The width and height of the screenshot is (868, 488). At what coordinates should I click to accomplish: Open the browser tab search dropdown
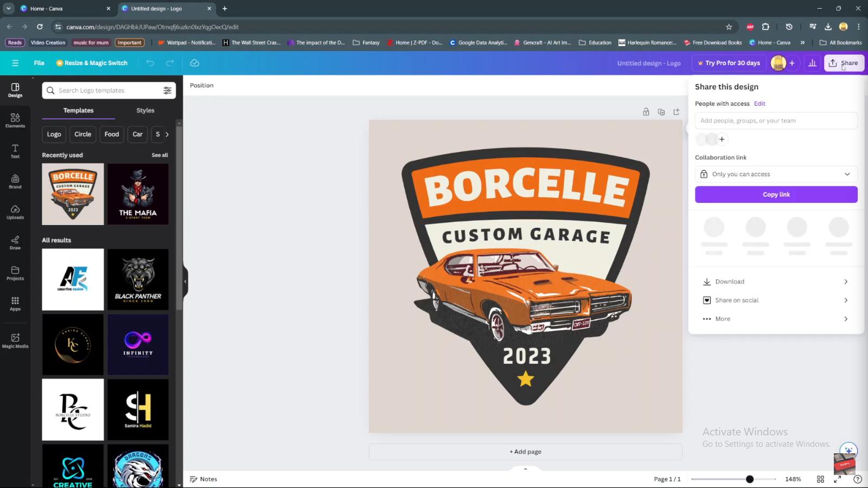tap(9, 9)
